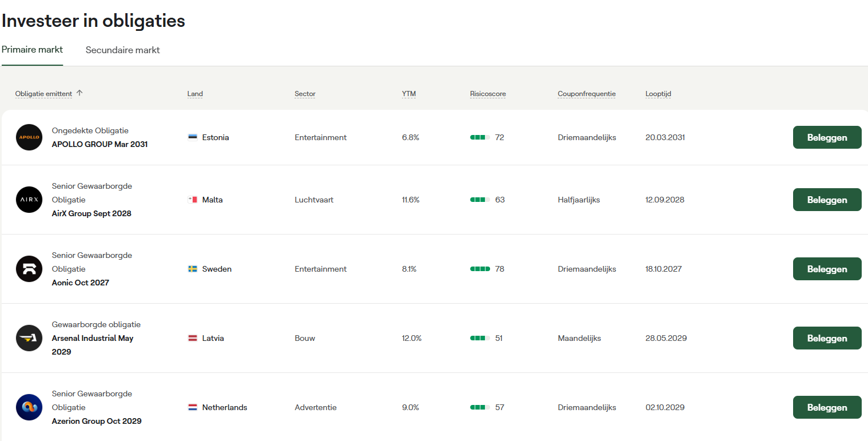This screenshot has width=868, height=441.
Task: Click the YTM value 9.0%
Action: 411,407
